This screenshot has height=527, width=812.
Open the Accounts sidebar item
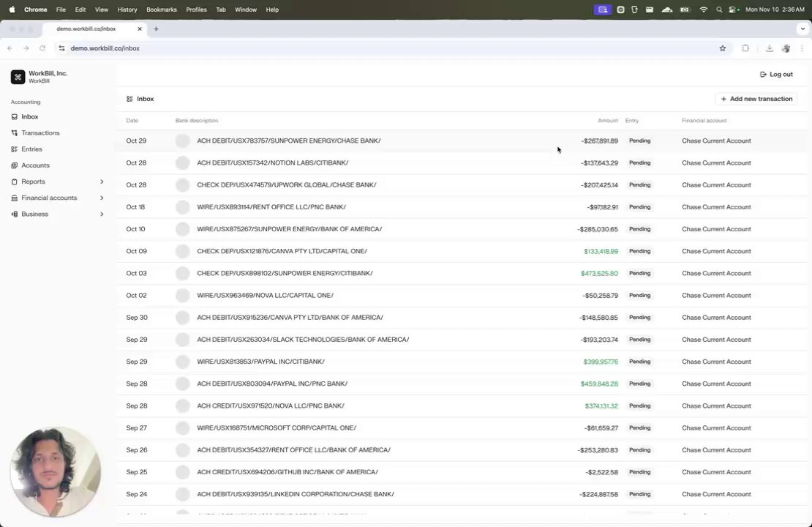(x=35, y=165)
